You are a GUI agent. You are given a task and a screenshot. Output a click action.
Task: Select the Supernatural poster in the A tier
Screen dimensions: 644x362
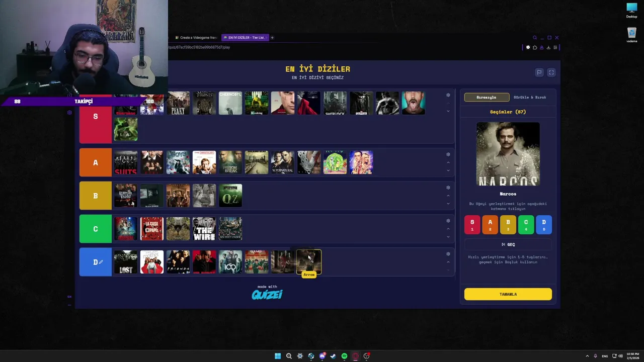pyautogui.click(x=283, y=162)
